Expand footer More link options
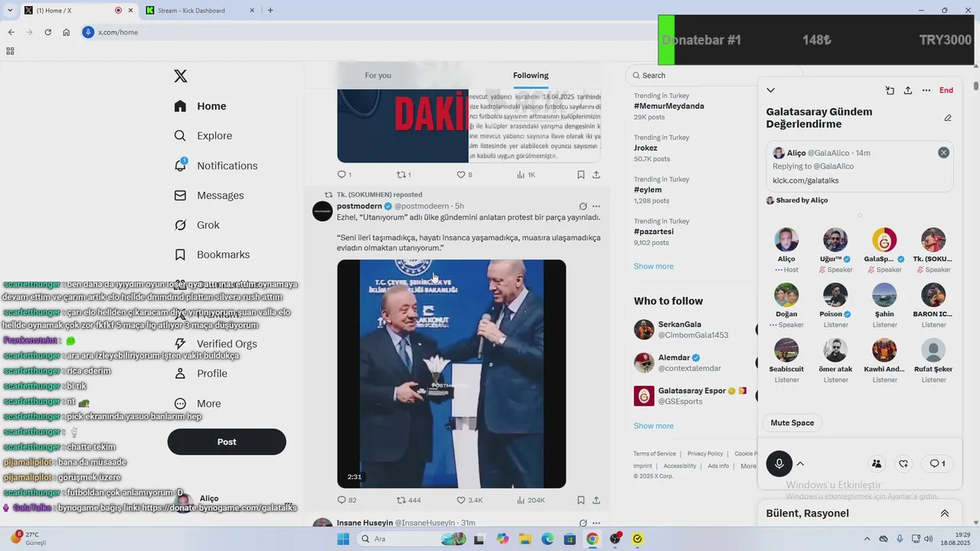Image resolution: width=980 pixels, height=551 pixels. point(748,466)
